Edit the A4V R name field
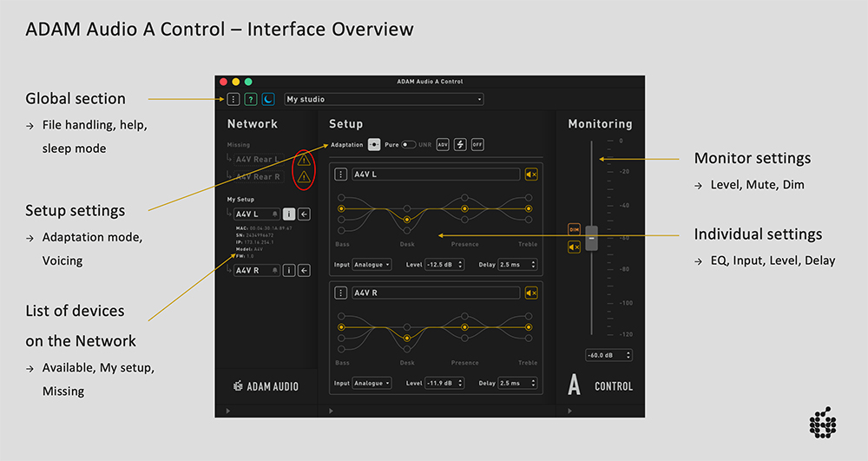868x461 pixels. (x=436, y=293)
